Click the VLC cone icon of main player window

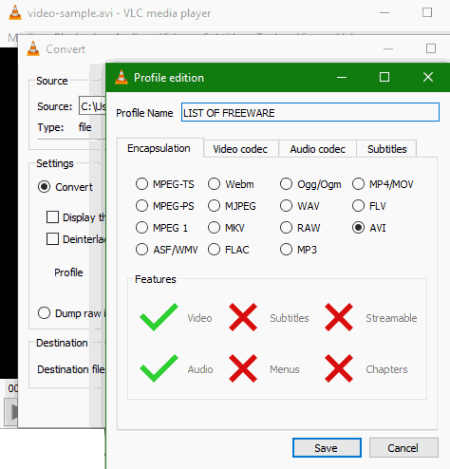click(x=15, y=13)
